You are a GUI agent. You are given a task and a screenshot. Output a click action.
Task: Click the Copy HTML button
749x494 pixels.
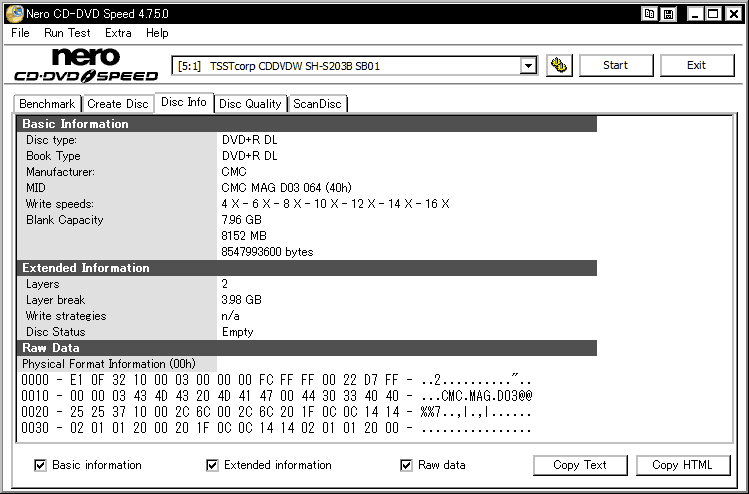click(683, 465)
